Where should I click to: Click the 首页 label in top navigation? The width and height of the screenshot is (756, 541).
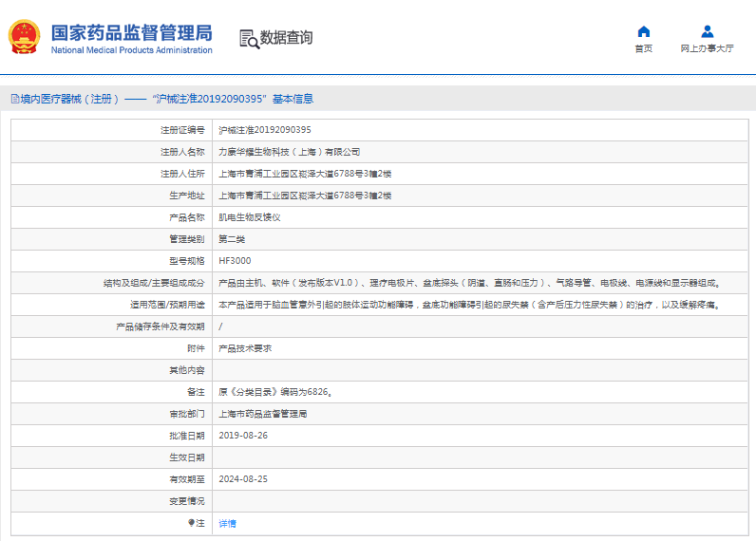pyautogui.click(x=643, y=48)
